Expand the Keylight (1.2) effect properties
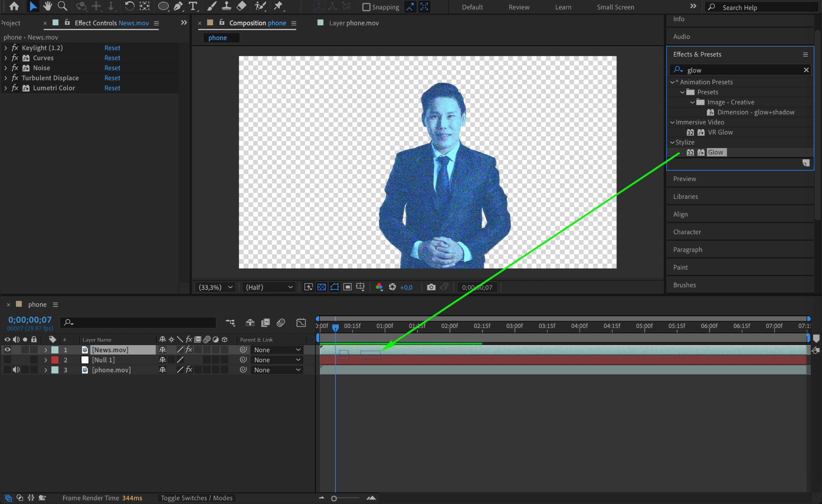This screenshot has height=504, width=822. click(x=6, y=48)
